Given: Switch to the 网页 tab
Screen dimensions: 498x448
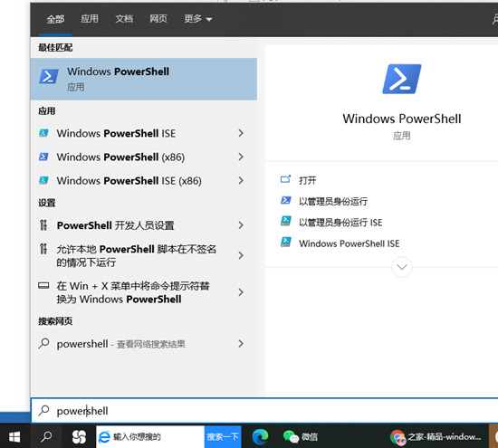Looking at the screenshot, I should pyautogui.click(x=158, y=19).
